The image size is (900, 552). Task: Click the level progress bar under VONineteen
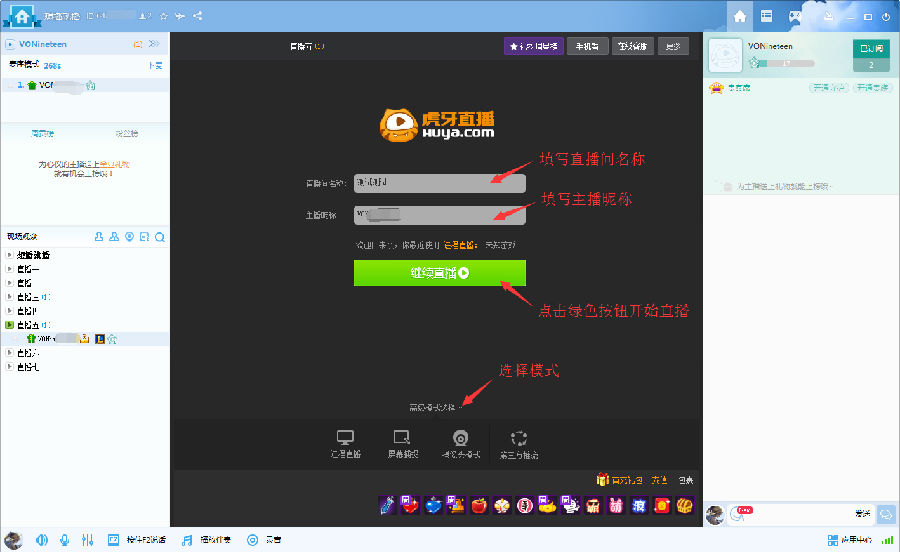[786, 63]
